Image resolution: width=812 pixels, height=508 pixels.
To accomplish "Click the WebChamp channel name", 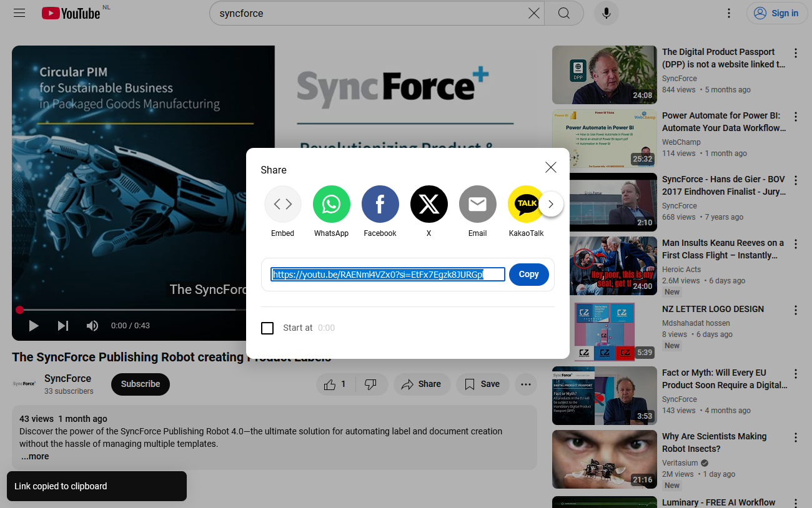I will click(x=681, y=142).
